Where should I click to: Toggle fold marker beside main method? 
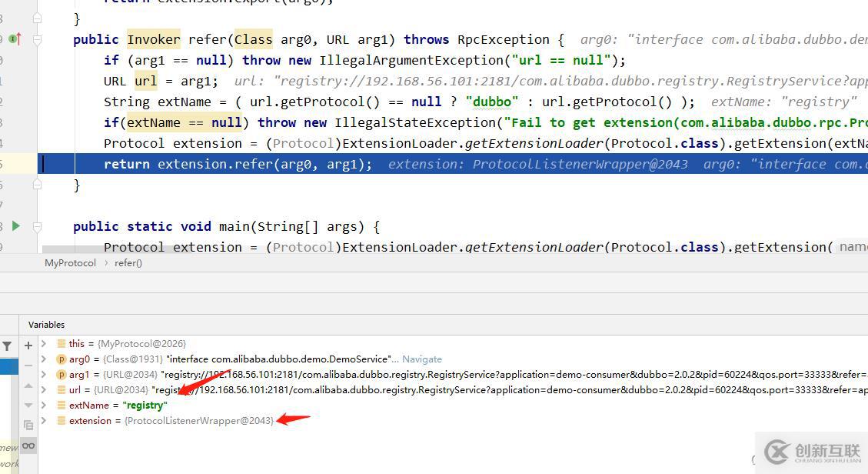pos(38,226)
